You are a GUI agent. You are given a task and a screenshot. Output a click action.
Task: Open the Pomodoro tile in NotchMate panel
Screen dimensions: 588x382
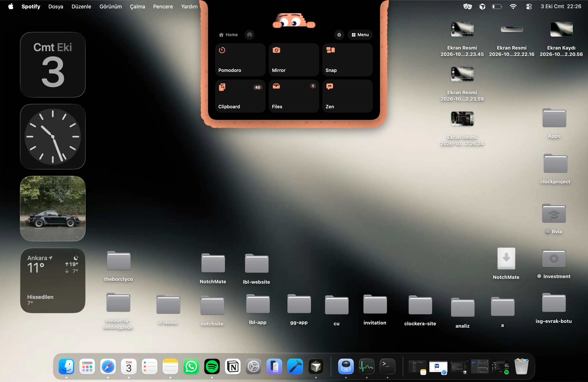(x=240, y=60)
